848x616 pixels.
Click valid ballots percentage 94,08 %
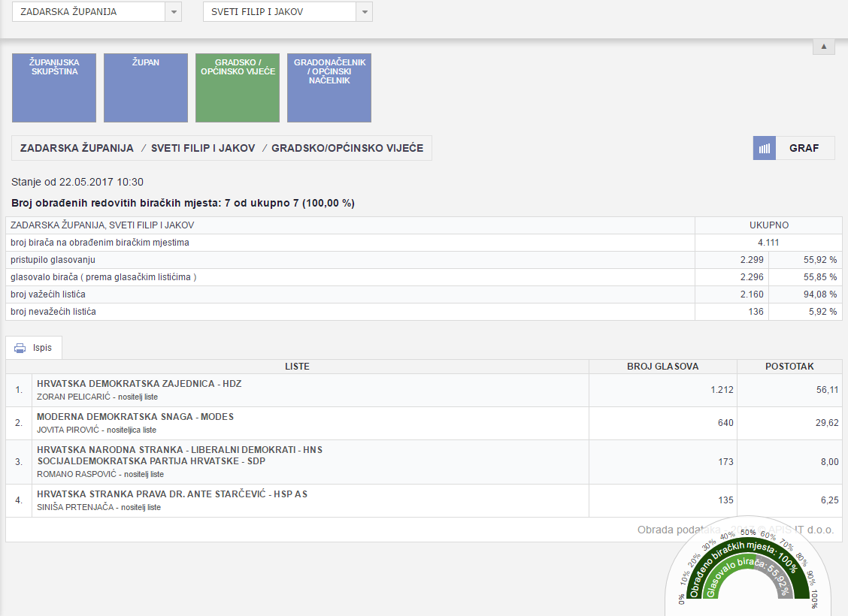click(820, 294)
